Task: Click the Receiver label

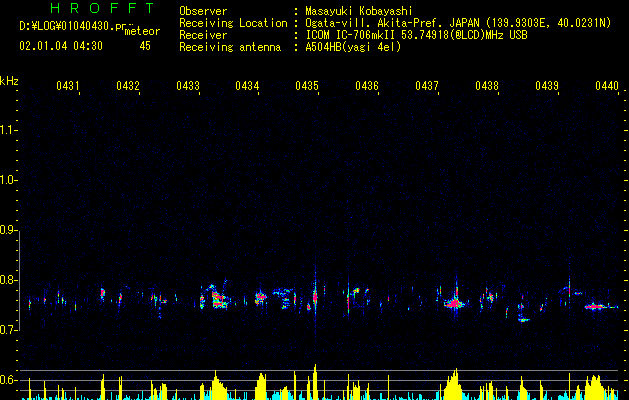Action: click(203, 35)
